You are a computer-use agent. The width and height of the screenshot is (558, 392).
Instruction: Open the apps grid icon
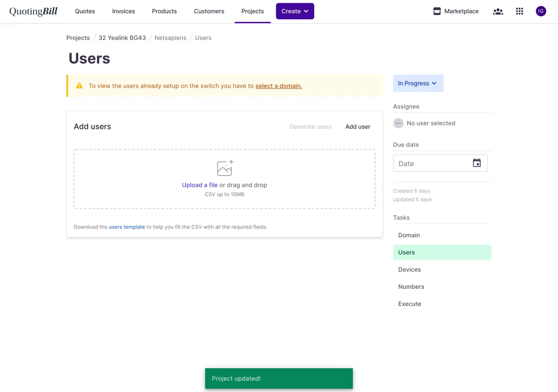click(519, 11)
